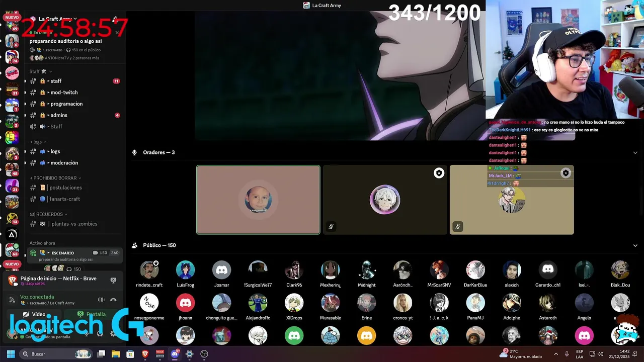
Task: Join the Staff voice channel
Action: click(x=74, y=127)
